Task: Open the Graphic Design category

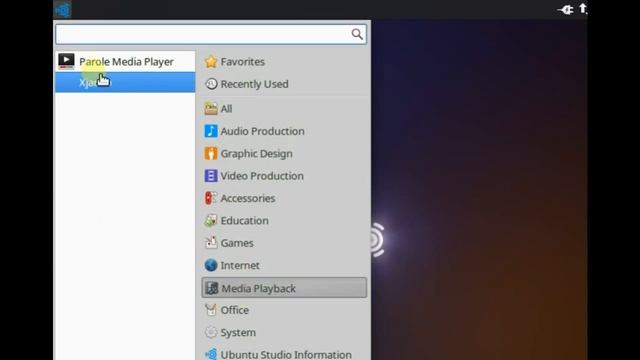Action: (x=284, y=153)
